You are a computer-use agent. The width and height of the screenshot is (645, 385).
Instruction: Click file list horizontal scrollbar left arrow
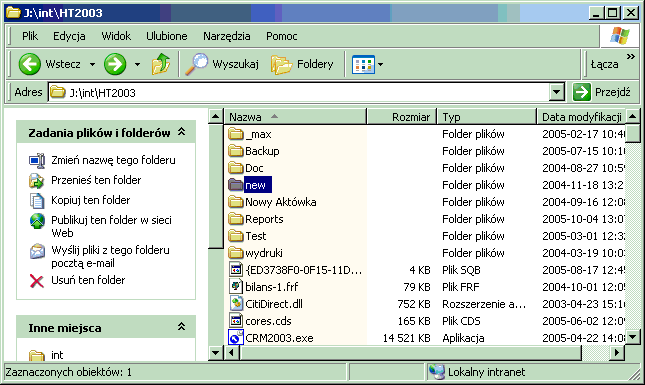click(232, 353)
